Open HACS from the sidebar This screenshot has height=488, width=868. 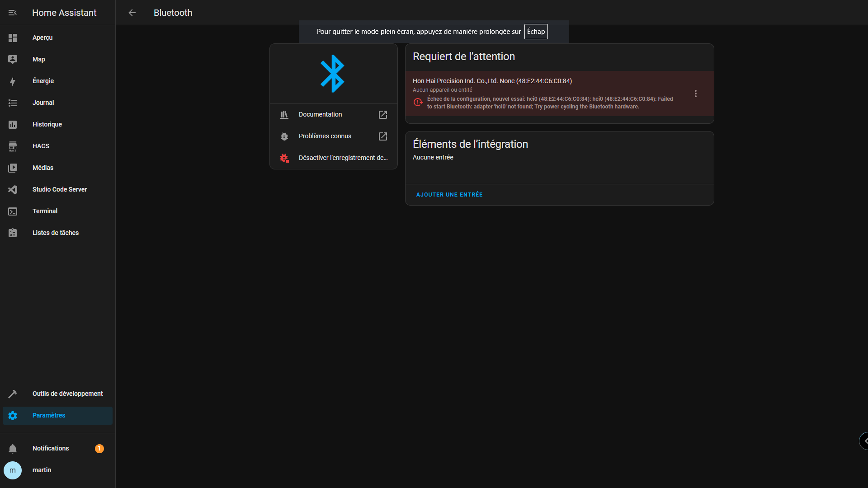[x=41, y=146]
